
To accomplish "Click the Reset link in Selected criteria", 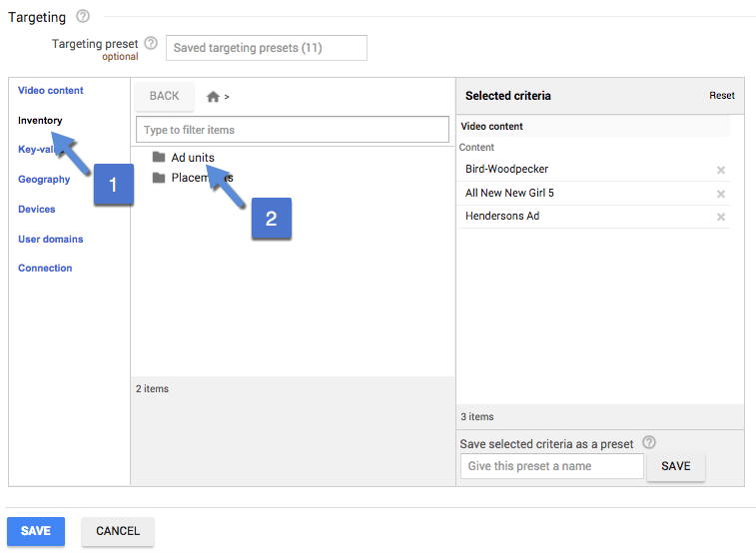I will click(x=722, y=96).
